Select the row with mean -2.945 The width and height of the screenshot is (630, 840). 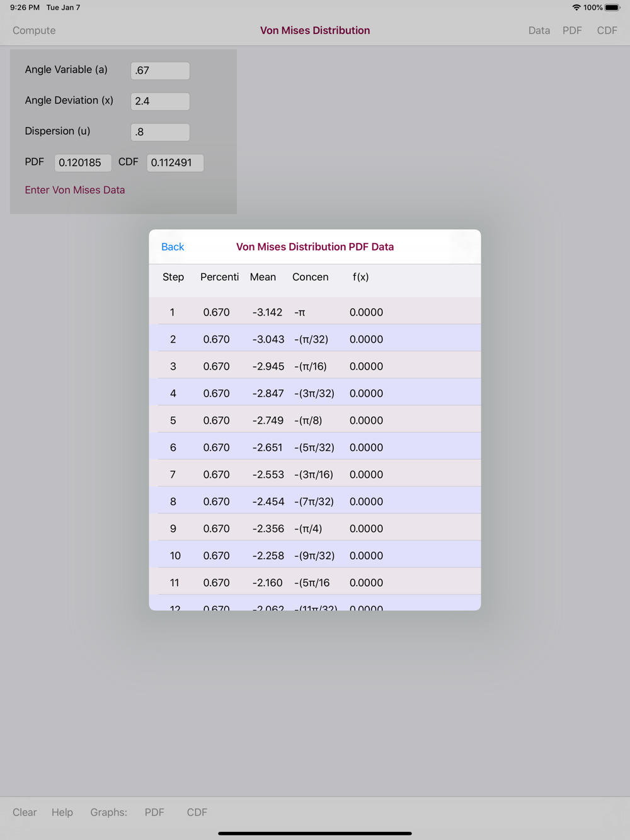(x=315, y=365)
